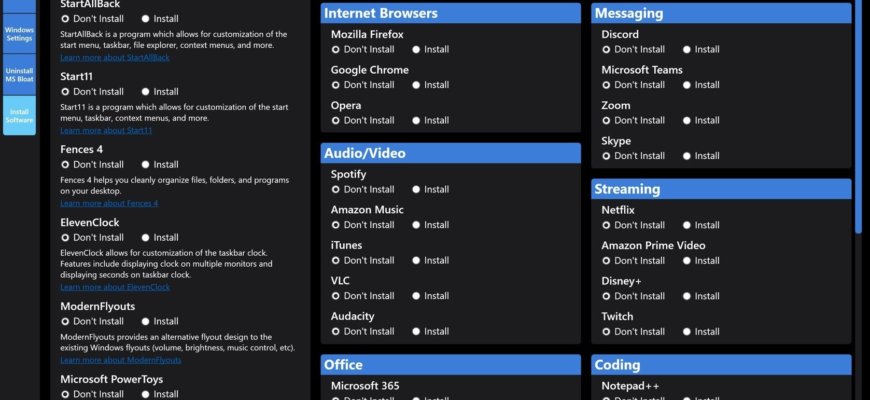Viewport: 870px width, 400px height.
Task: Click the Microsoft PowerToys title
Action: tap(112, 379)
